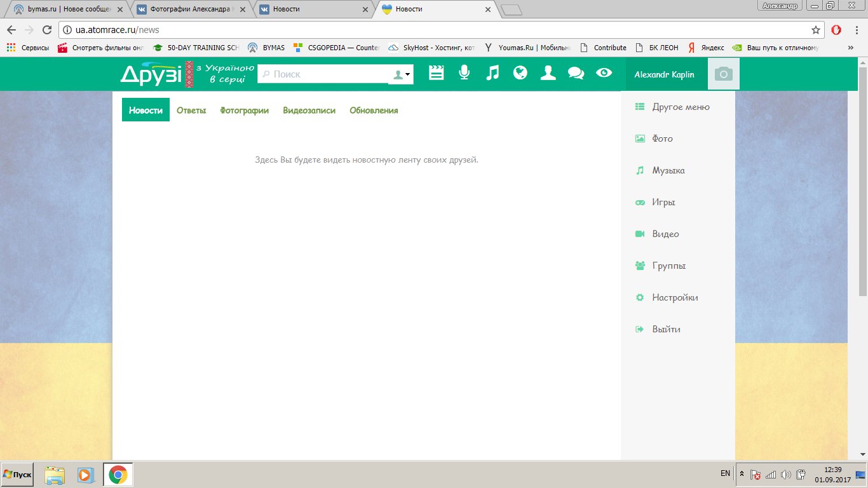Screen dimensions: 868x488
Task: Click the camera avatar placeholder icon
Action: point(723,74)
